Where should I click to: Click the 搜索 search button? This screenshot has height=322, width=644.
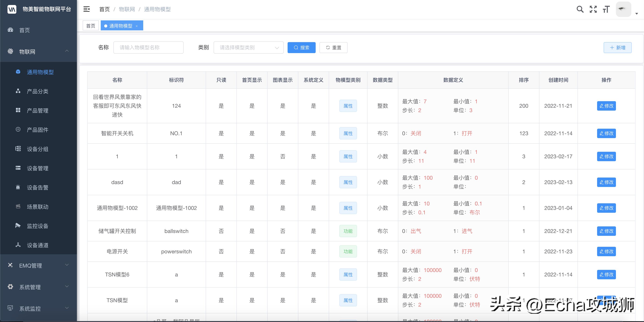[x=301, y=48]
